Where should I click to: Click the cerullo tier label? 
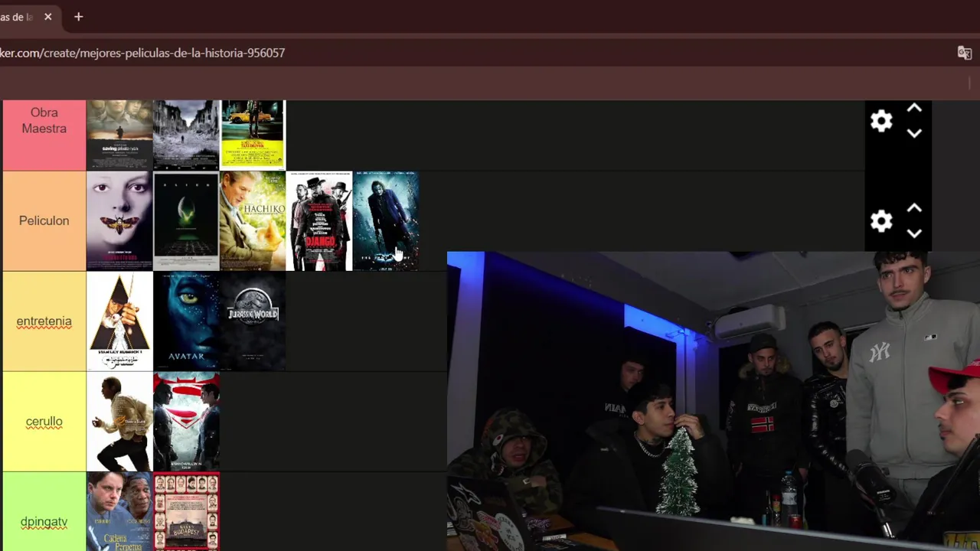(x=44, y=422)
